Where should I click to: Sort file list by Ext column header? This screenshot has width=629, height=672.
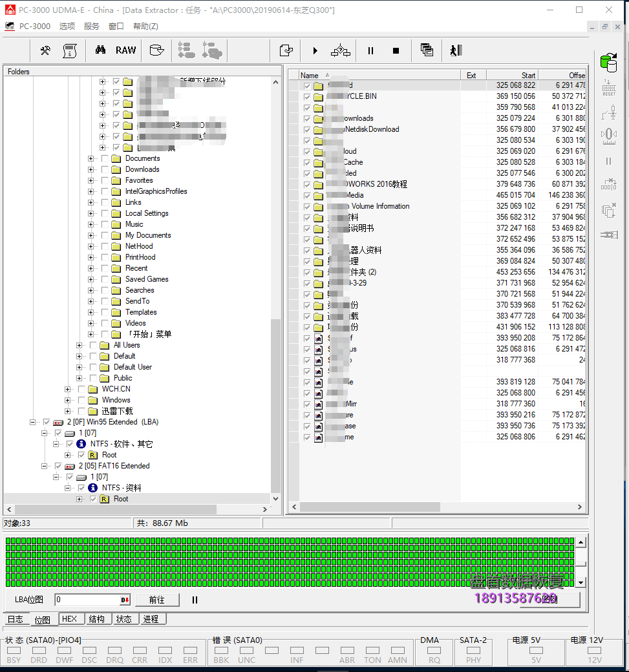tap(473, 76)
